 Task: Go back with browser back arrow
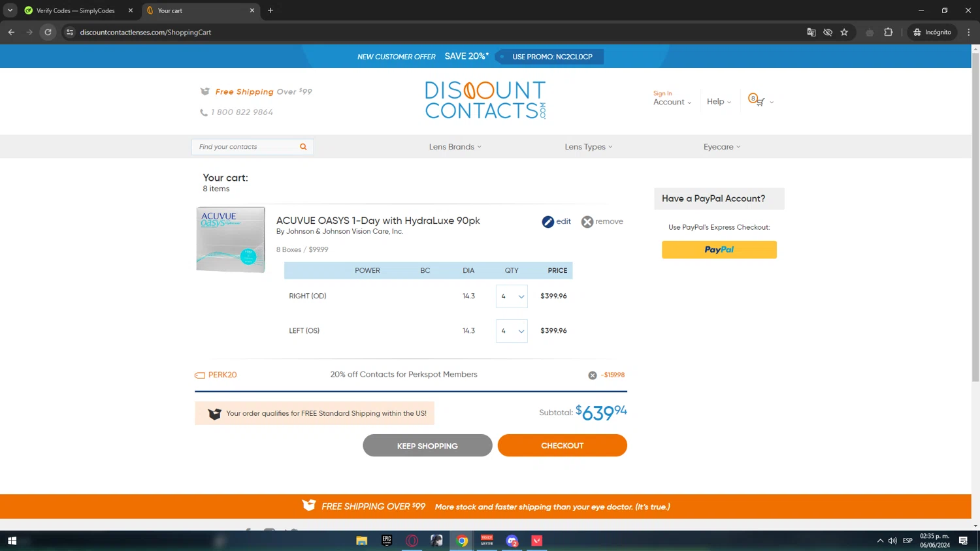tap(11, 32)
